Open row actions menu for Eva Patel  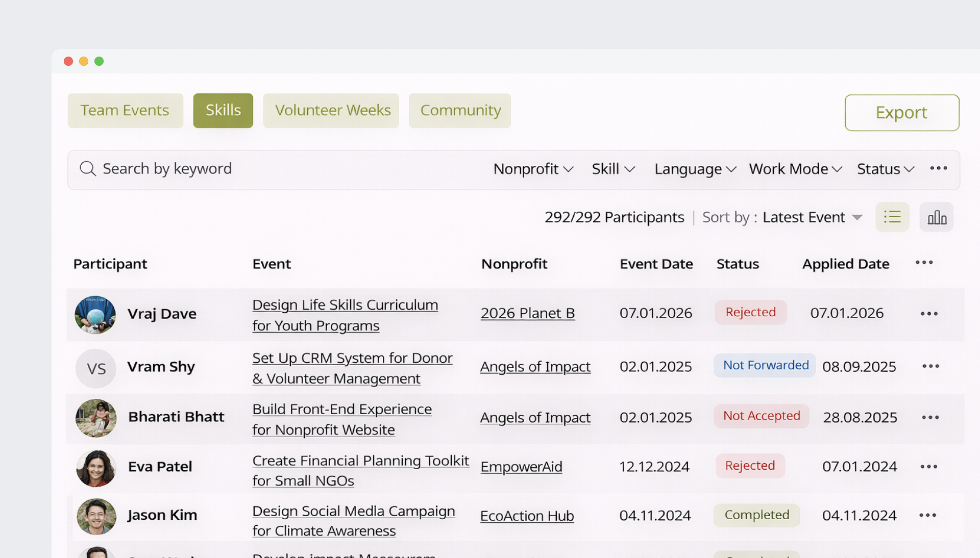pyautogui.click(x=928, y=467)
